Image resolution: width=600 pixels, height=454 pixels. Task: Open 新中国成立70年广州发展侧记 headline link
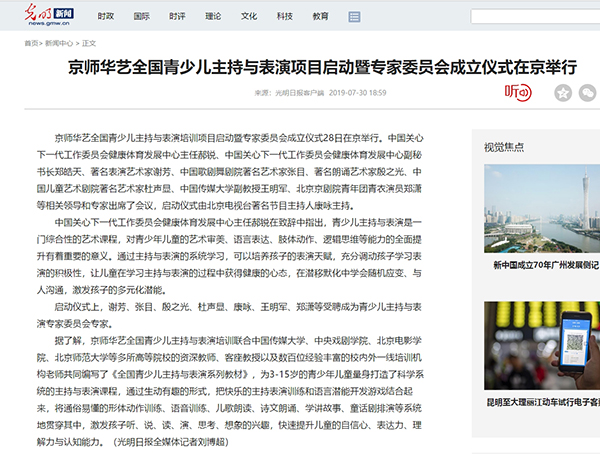(546, 265)
